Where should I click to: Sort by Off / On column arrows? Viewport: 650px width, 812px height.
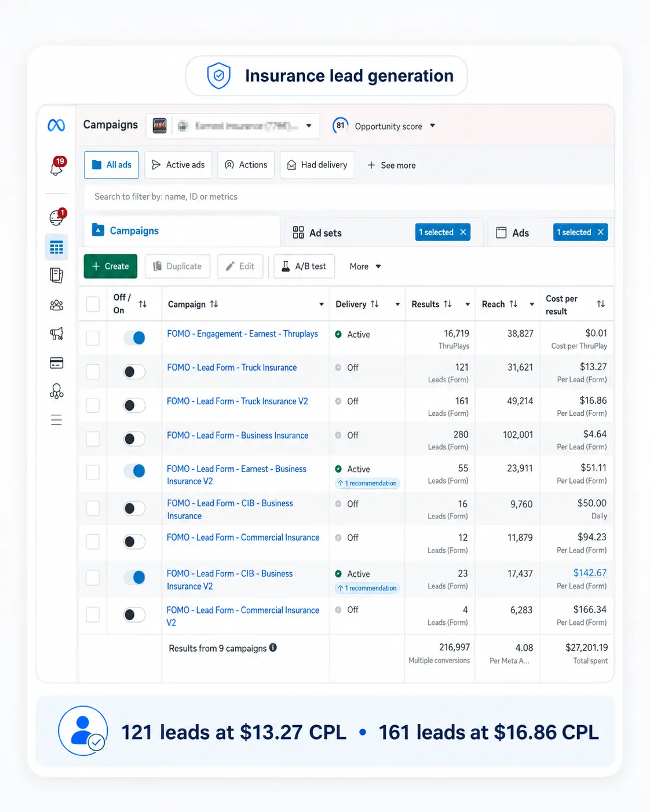coord(143,304)
